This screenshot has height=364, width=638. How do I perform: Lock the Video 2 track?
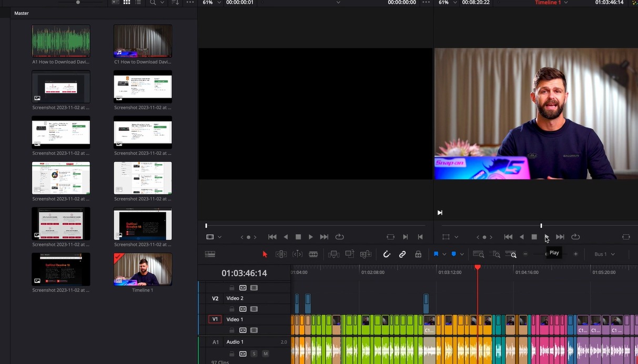pos(232,309)
